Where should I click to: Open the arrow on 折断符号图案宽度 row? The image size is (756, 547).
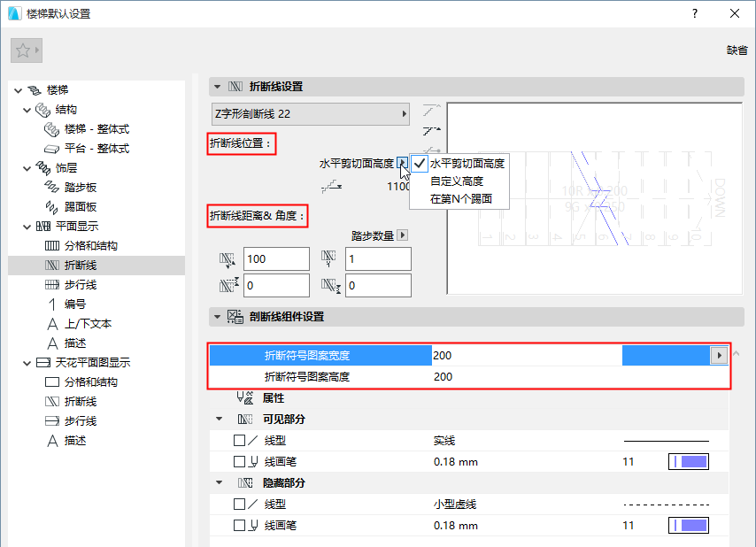tap(719, 355)
